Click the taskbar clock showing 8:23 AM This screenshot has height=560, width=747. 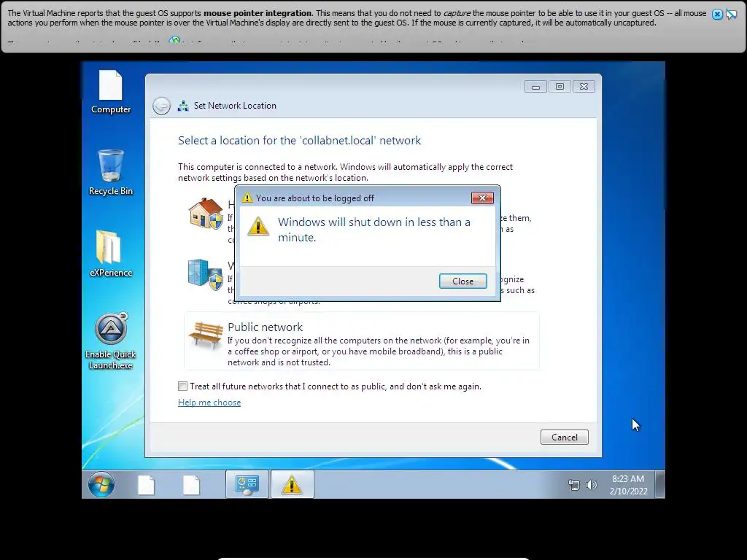point(628,485)
